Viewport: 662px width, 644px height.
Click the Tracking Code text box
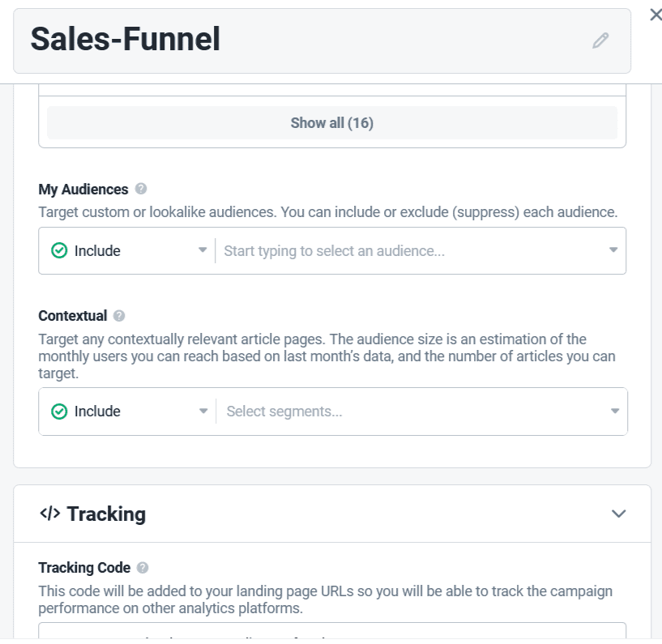tap(332, 633)
